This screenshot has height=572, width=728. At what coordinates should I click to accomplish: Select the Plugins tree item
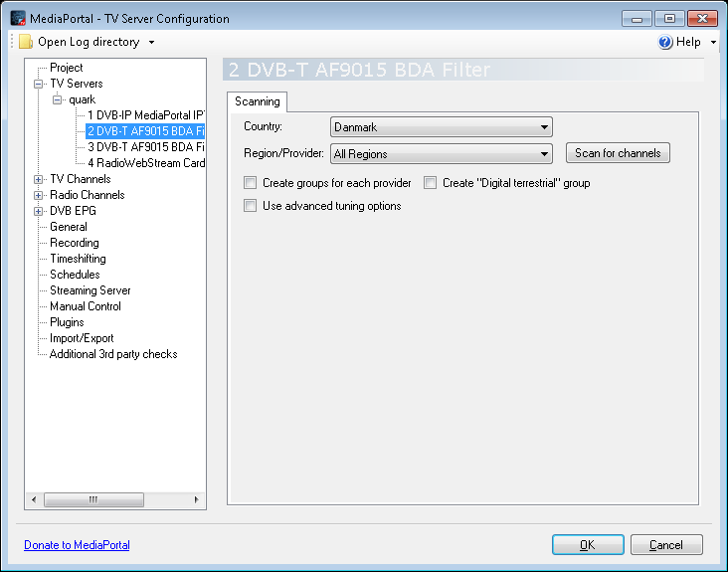click(x=67, y=322)
